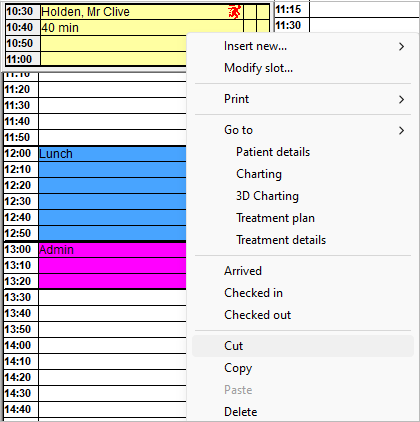Select the empty 14:00 time slot
The width and height of the screenshot is (420, 422).
[x=112, y=345]
